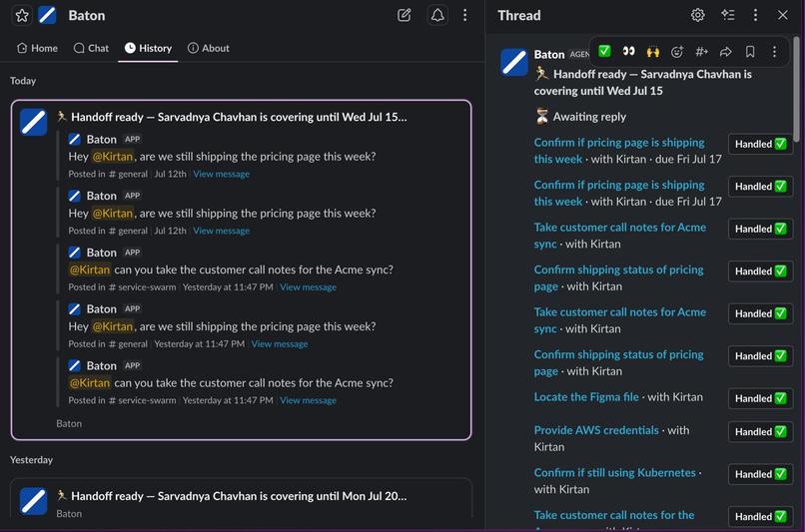Image resolution: width=805 pixels, height=532 pixels.
Task: Select the History tab
Action: coord(148,48)
